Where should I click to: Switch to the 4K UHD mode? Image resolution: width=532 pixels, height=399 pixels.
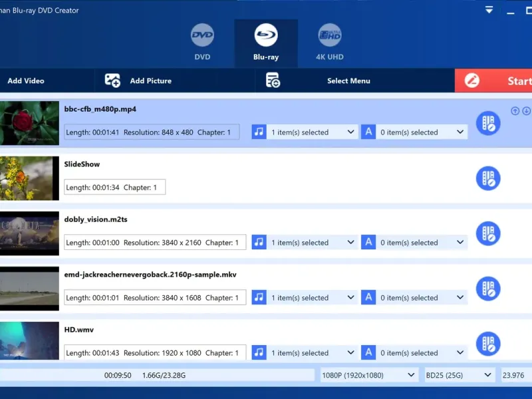click(329, 43)
